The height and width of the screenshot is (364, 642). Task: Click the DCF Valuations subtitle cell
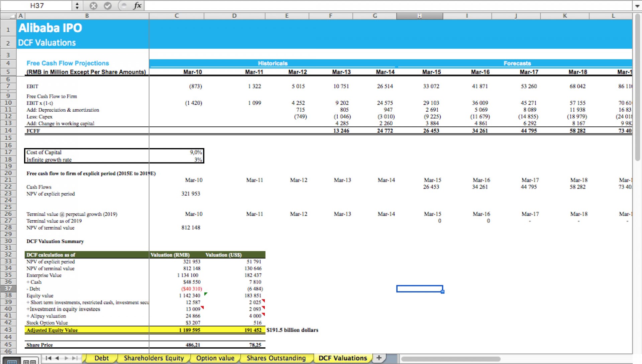point(47,43)
